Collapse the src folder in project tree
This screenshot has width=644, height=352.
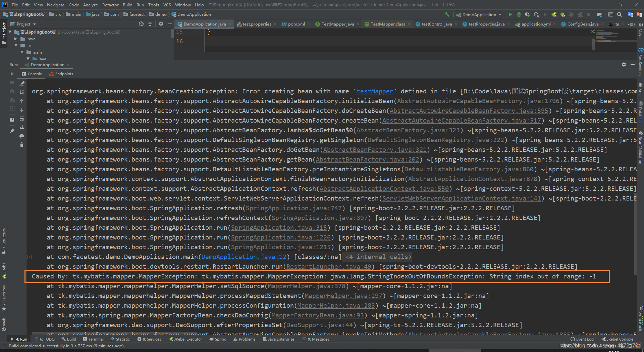point(16,46)
